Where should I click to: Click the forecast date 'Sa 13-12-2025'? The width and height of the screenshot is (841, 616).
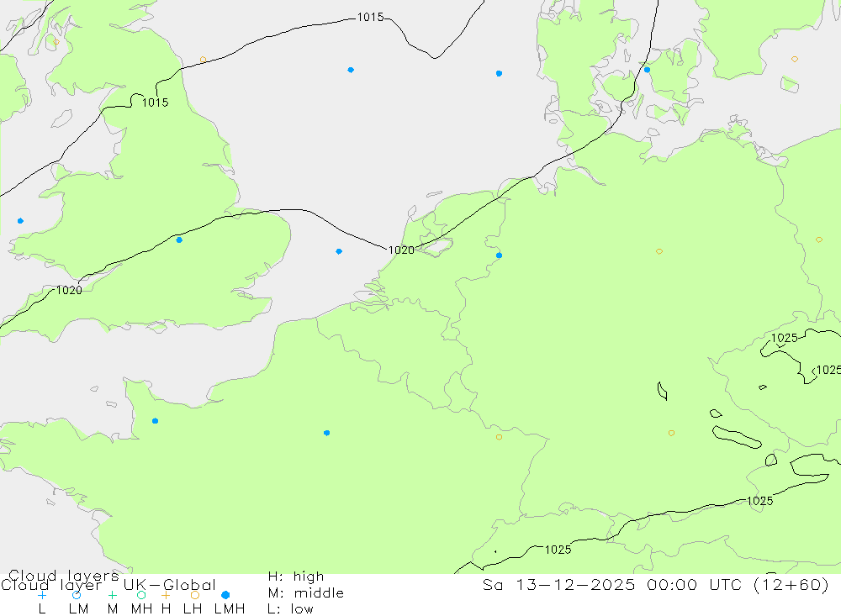[x=559, y=584]
